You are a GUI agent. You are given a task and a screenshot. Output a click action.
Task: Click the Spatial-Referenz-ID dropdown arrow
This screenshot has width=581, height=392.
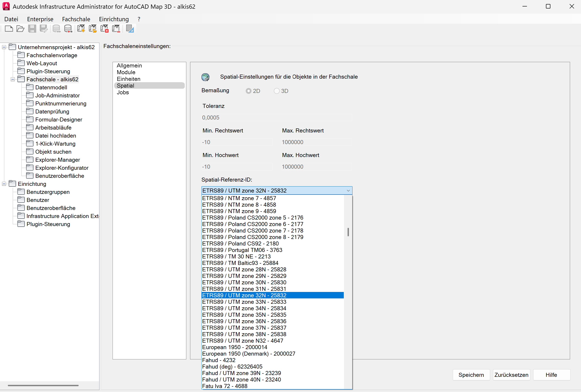click(x=348, y=191)
